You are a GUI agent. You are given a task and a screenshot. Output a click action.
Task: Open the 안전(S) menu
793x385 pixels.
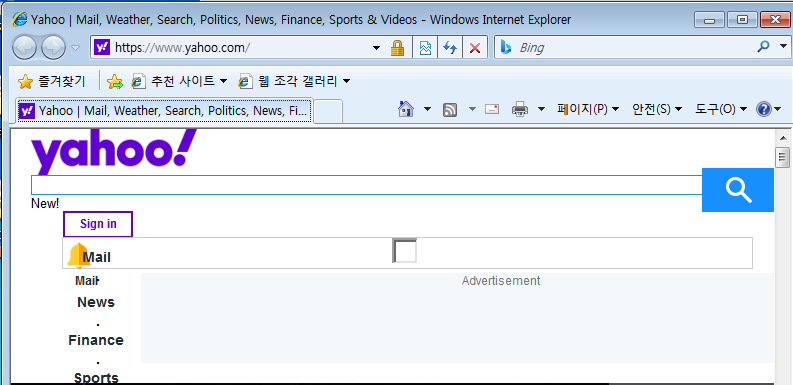pos(657,109)
